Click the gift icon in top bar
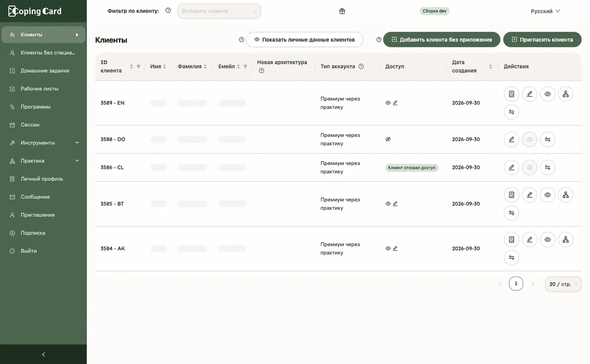This screenshot has height=364, width=590. [342, 11]
